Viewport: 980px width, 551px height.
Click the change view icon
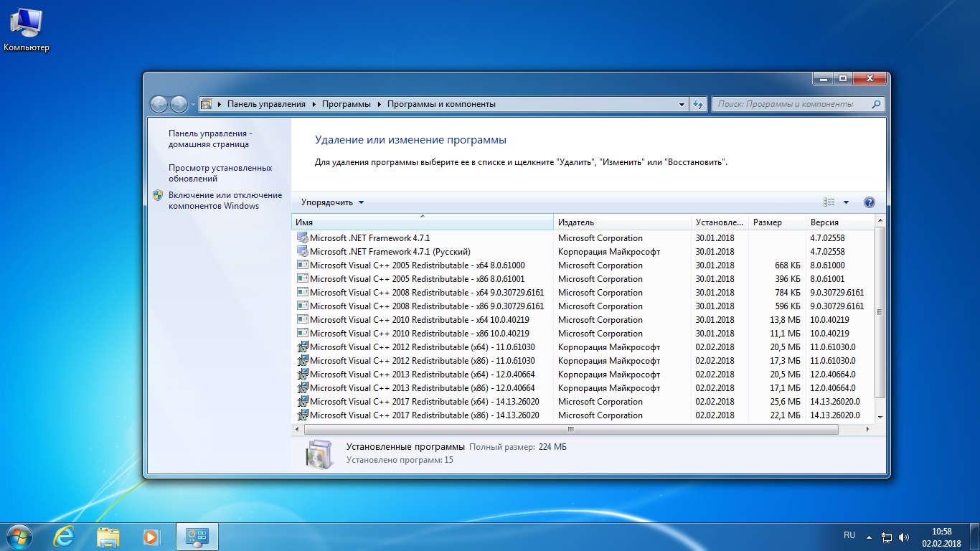pos(829,202)
